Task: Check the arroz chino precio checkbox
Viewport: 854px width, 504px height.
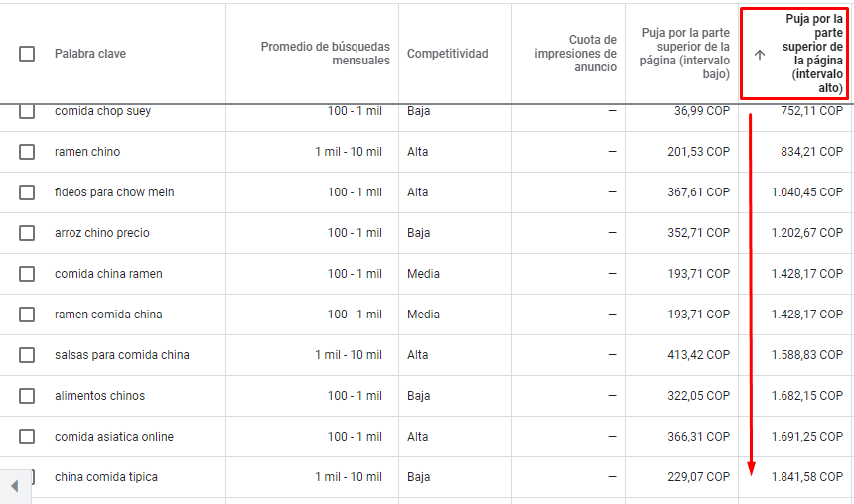Action: (27, 233)
